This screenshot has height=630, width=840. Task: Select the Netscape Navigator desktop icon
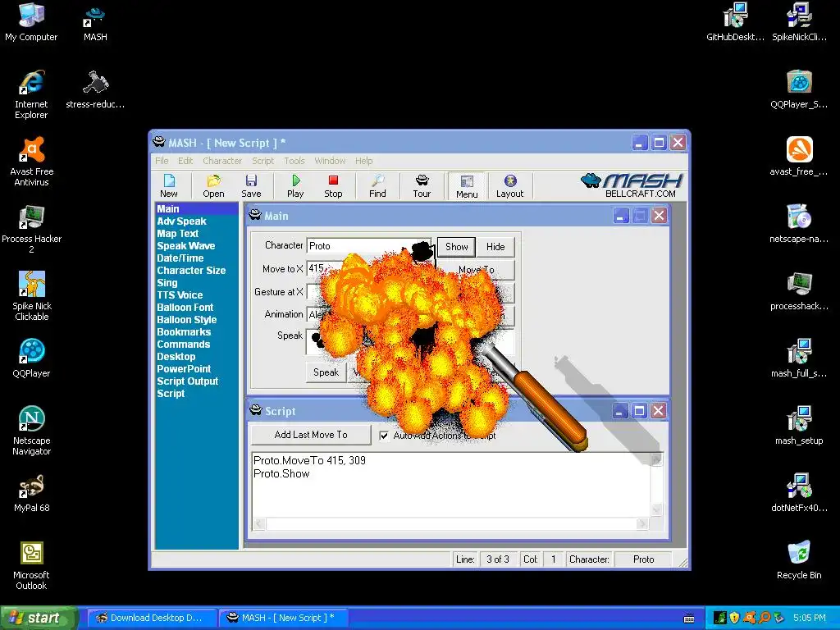click(x=32, y=431)
